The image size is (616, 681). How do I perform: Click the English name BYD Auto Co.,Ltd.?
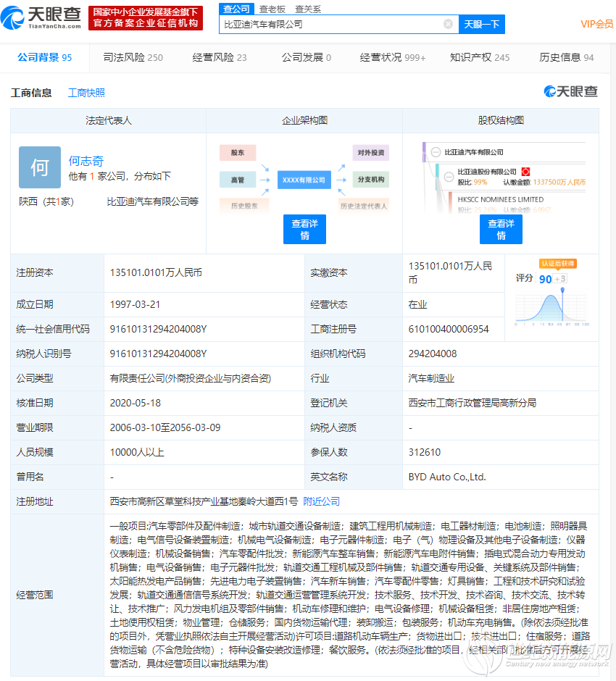[447, 477]
